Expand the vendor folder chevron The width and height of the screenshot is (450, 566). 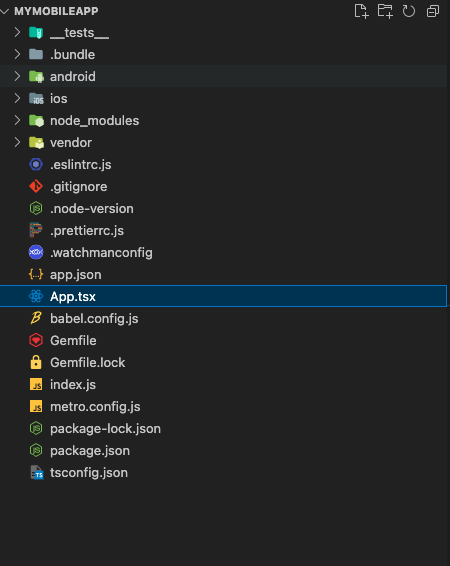point(17,142)
